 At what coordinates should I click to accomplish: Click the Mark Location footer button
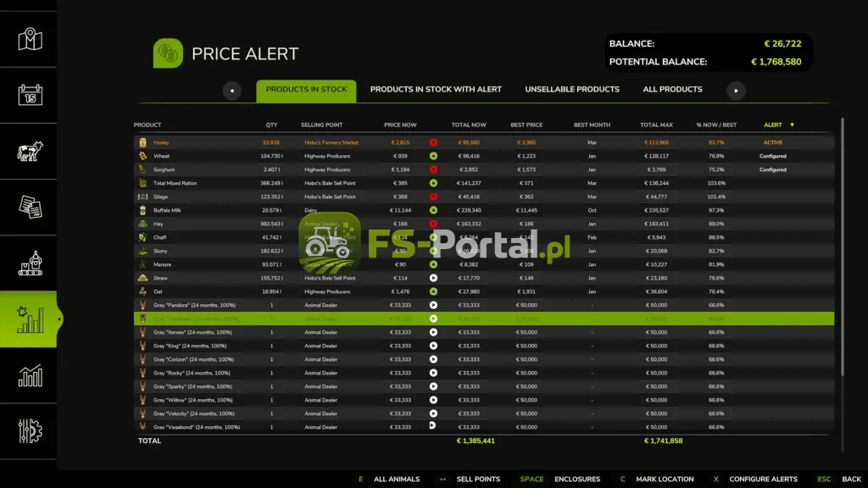pos(665,480)
